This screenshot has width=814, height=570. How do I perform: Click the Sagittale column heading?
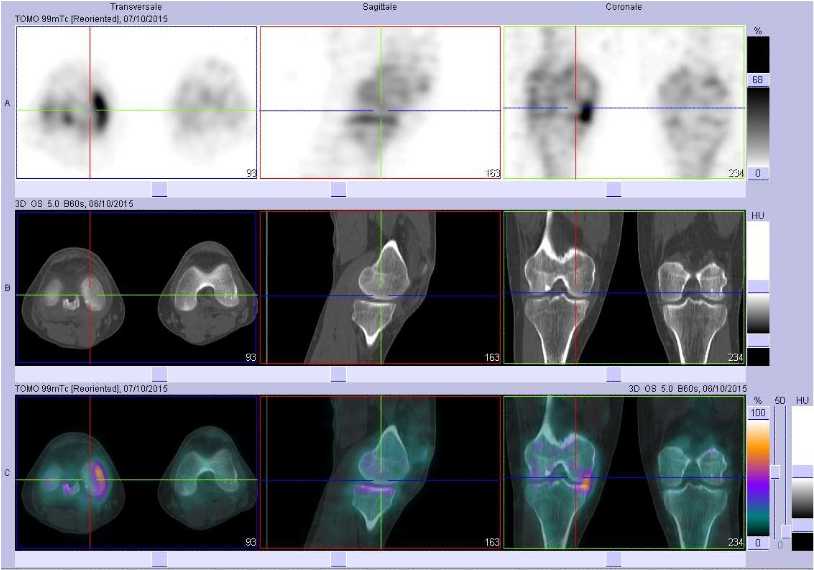pyautogui.click(x=379, y=7)
